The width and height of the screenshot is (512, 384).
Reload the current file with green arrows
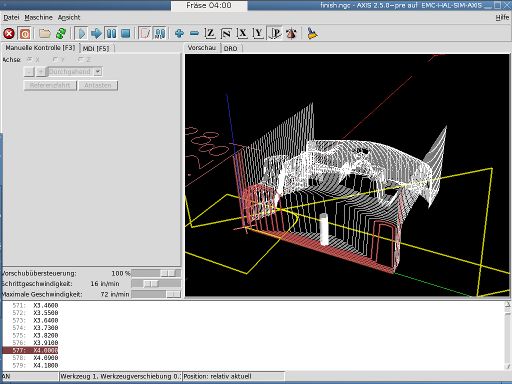pyautogui.click(x=61, y=33)
